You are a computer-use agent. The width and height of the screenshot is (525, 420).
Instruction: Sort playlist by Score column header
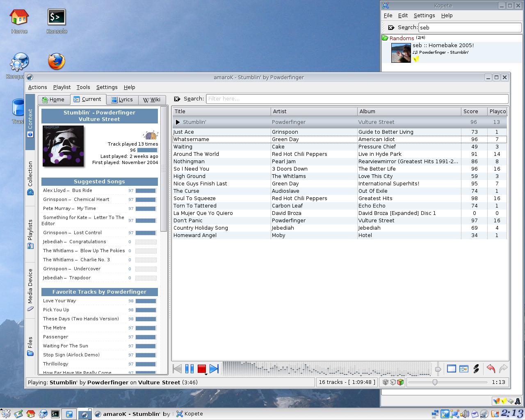(x=474, y=111)
